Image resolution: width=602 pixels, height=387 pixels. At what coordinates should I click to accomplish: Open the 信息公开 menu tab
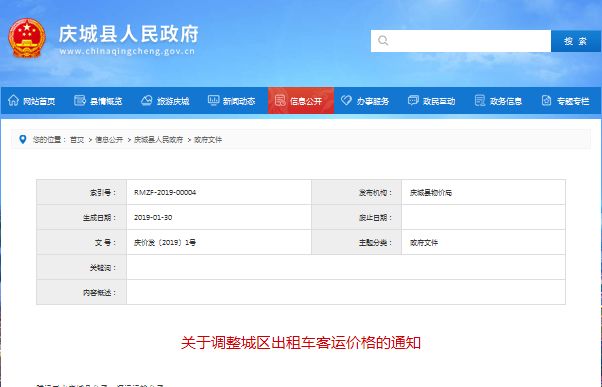[x=301, y=101]
